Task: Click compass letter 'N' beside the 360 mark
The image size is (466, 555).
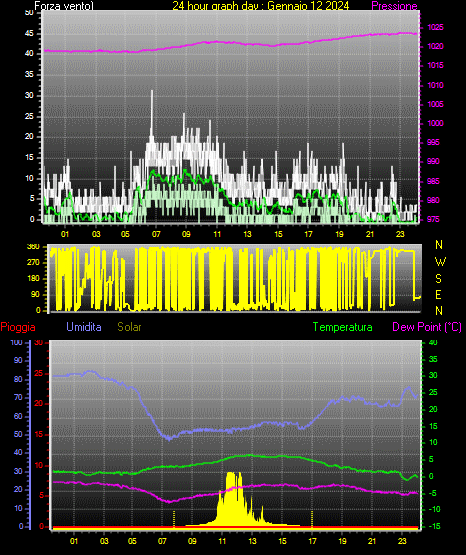Action: (439, 245)
